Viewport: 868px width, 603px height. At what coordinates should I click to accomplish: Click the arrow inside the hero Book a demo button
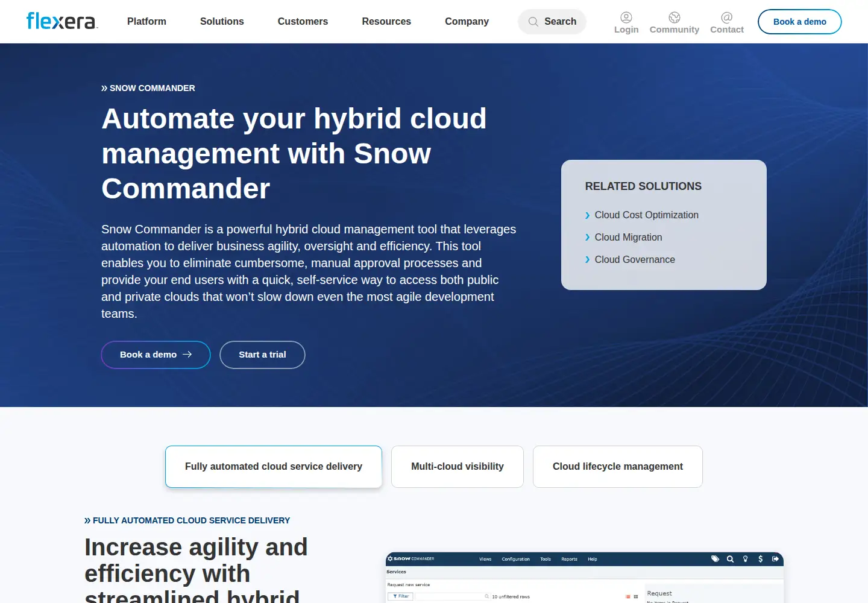pos(187,355)
